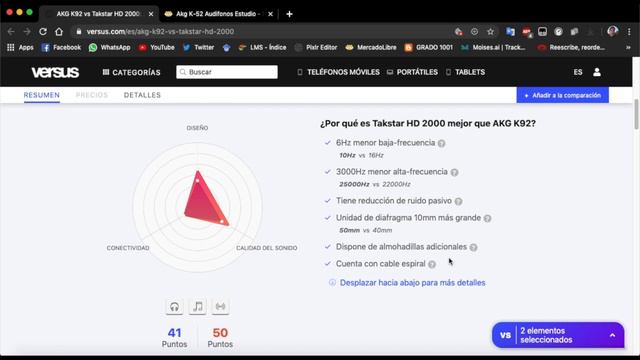Show help for Unidad de diafragma
Screen dimensions: 640x360
click(x=487, y=218)
